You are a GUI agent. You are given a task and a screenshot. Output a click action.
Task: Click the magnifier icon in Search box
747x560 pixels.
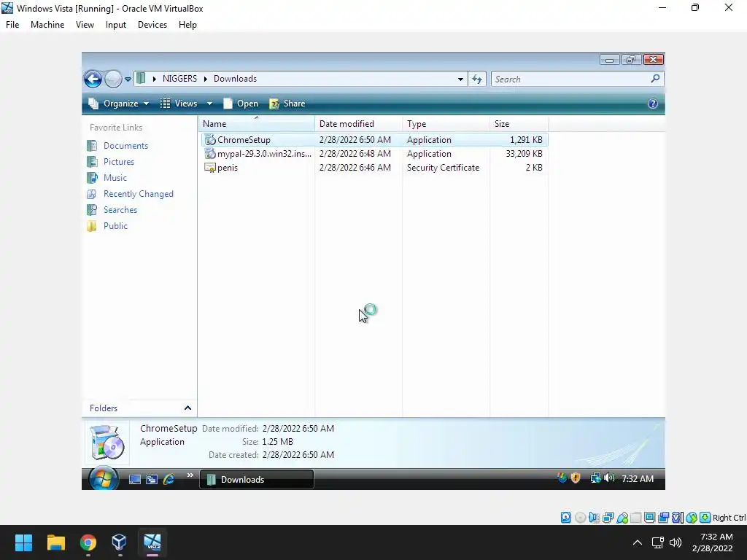pyautogui.click(x=655, y=79)
